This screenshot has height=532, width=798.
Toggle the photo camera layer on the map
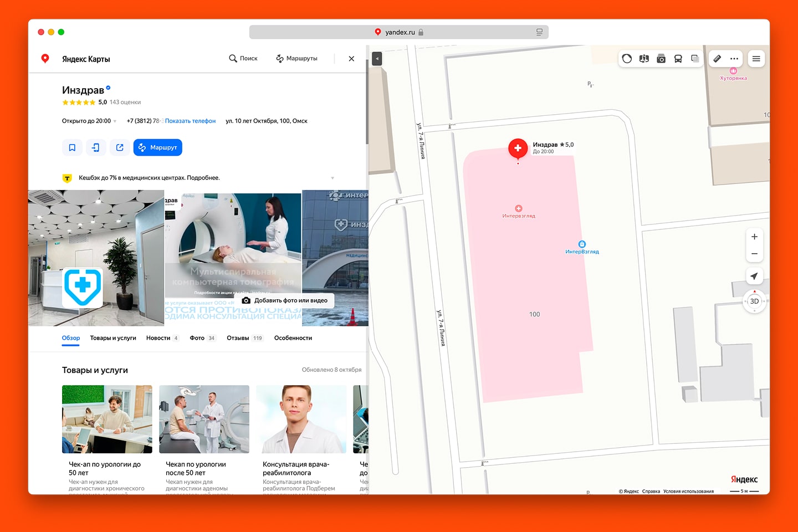(x=661, y=59)
